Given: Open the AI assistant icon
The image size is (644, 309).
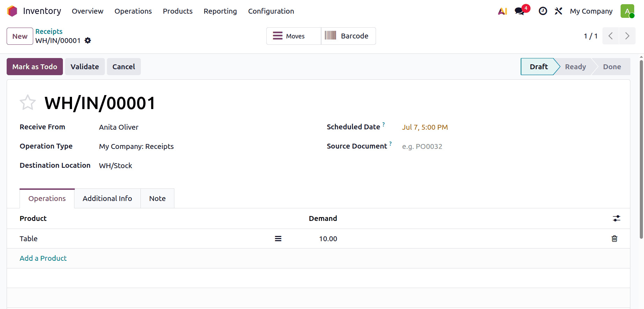Looking at the screenshot, I should [502, 11].
